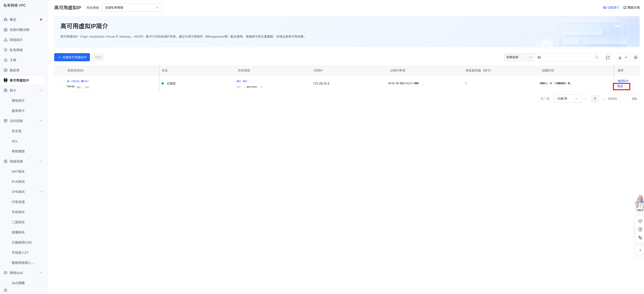Click 创建高可用虚拟IP button

point(72,57)
